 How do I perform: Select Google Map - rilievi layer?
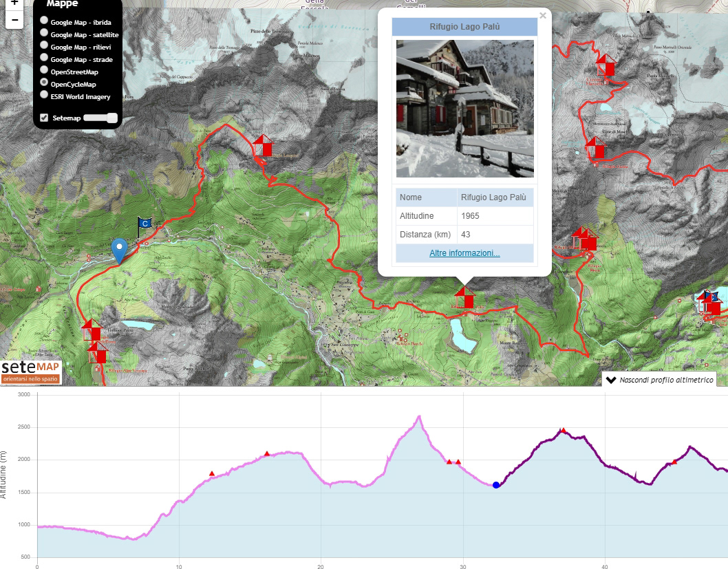click(x=45, y=46)
